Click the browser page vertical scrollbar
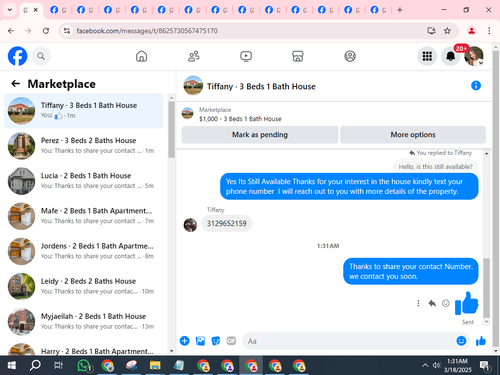The width and height of the screenshot is (500, 375). pyautogui.click(x=496, y=198)
